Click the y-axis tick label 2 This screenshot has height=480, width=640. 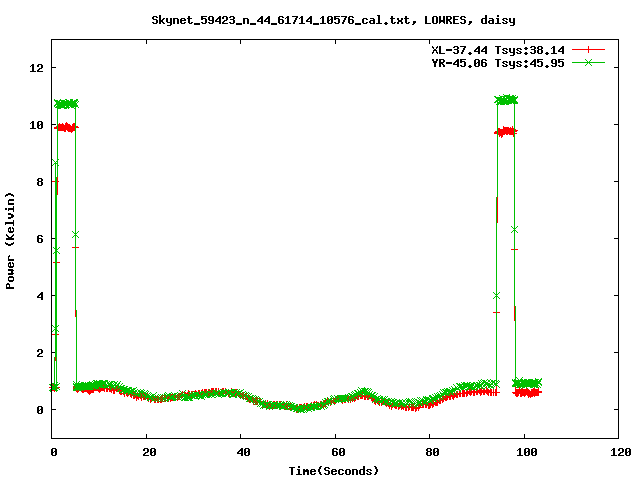(x=40, y=353)
